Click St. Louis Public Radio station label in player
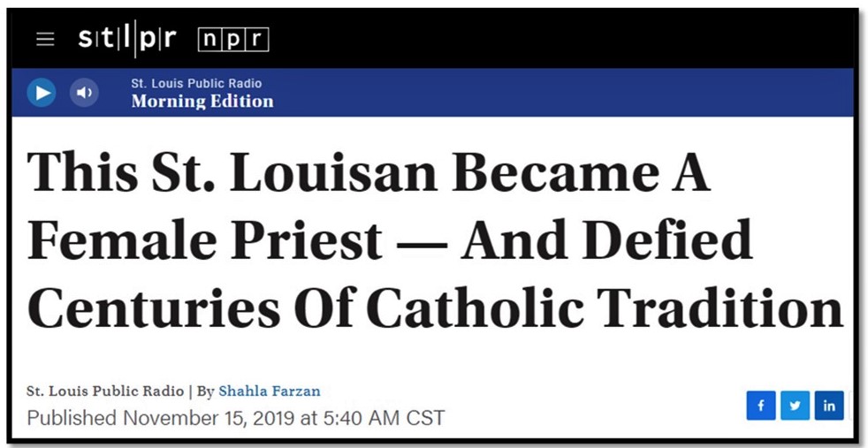 pyautogui.click(x=196, y=83)
